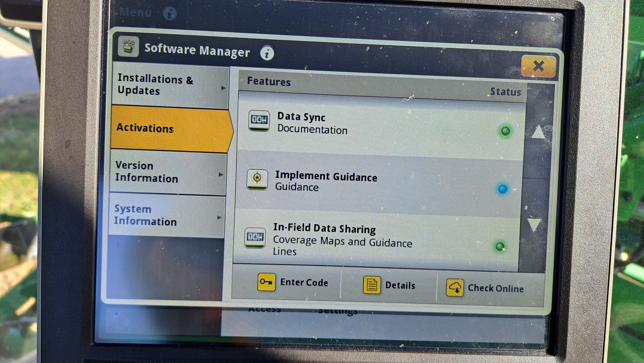The width and height of the screenshot is (644, 363).
Task: Expand the System Information arrow
Action: (219, 218)
